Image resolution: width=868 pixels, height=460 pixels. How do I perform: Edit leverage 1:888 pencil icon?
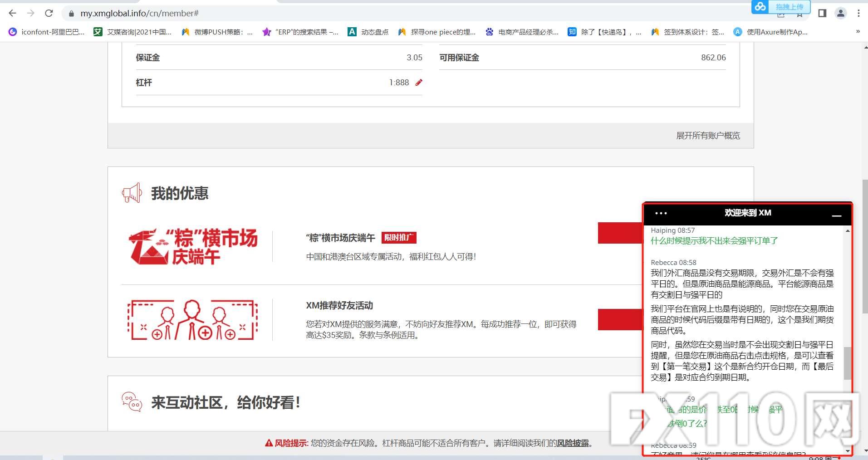pos(419,83)
